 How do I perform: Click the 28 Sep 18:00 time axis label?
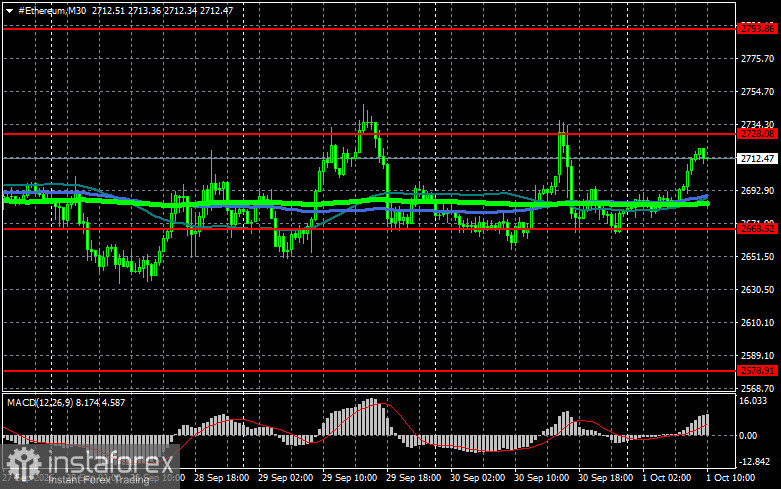[221, 478]
